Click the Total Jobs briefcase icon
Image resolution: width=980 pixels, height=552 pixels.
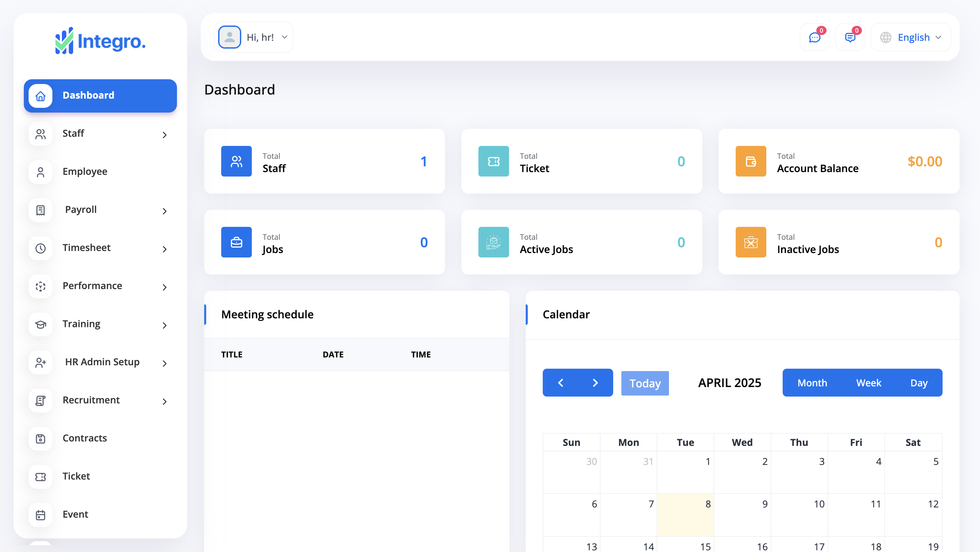(x=236, y=242)
